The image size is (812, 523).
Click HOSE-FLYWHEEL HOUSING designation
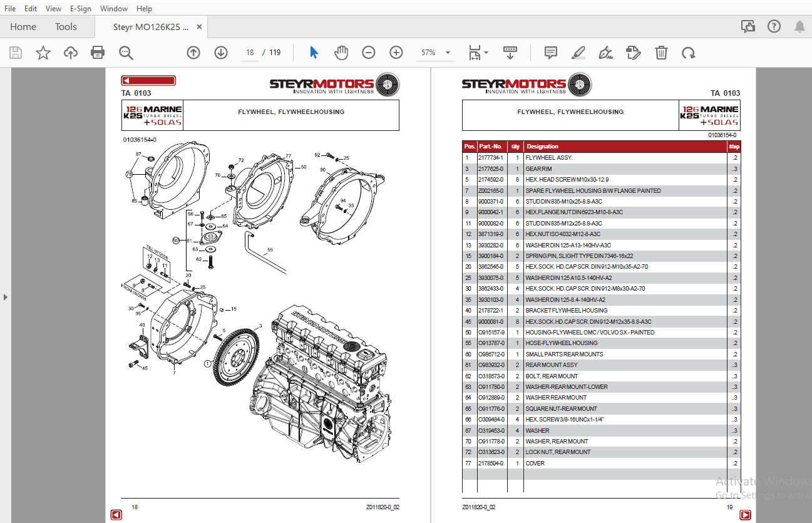[x=562, y=343]
